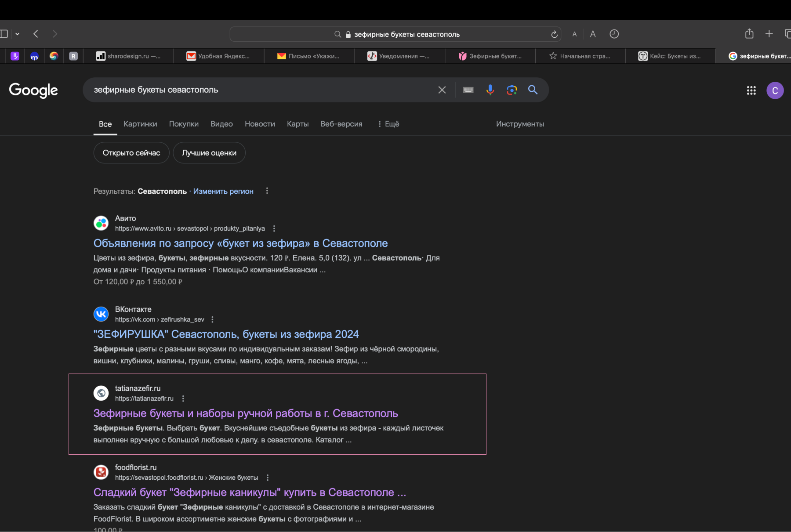The height and width of the screenshot is (532, 791).
Task: Switch to Письмо «Укажи tab
Action: point(309,56)
